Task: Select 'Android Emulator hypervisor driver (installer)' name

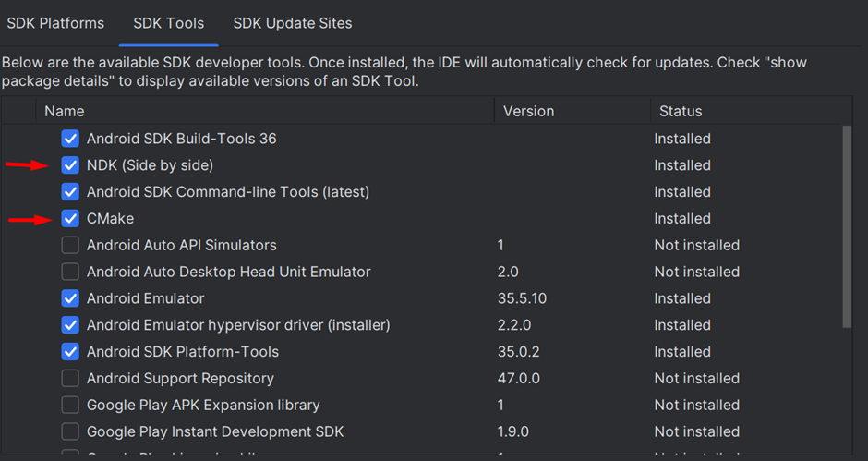Action: (238, 324)
